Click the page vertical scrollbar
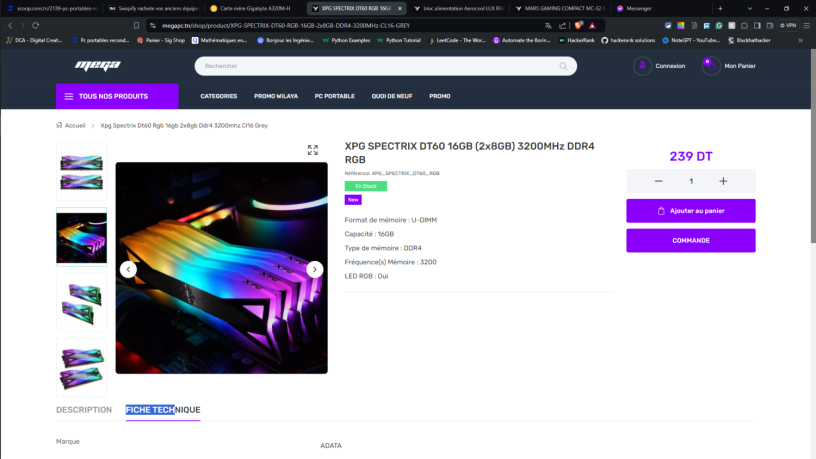 [x=813, y=146]
